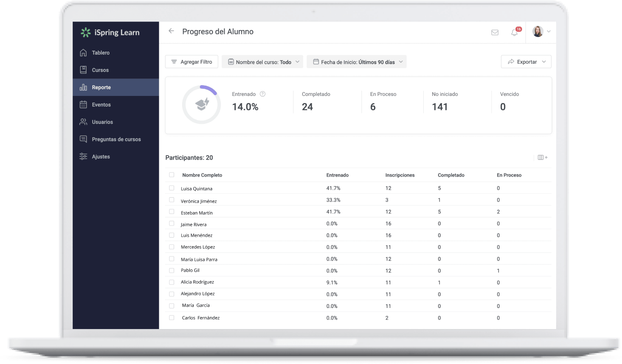The width and height of the screenshot is (622, 364).
Task: Select the Cursos sidebar icon
Action: pyautogui.click(x=83, y=70)
